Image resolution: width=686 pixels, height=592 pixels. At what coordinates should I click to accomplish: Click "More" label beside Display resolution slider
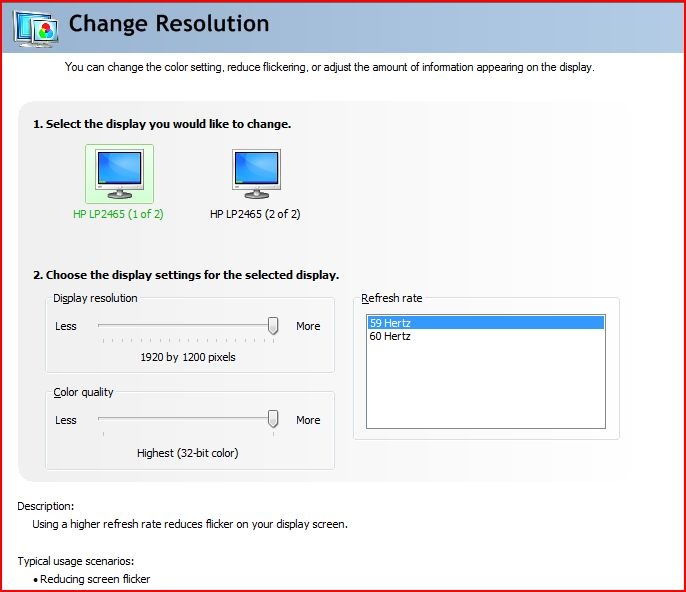(x=308, y=326)
